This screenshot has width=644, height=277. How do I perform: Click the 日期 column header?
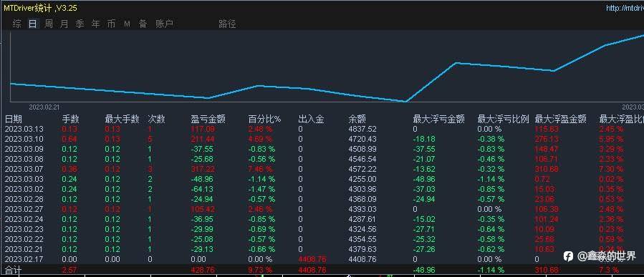13,120
